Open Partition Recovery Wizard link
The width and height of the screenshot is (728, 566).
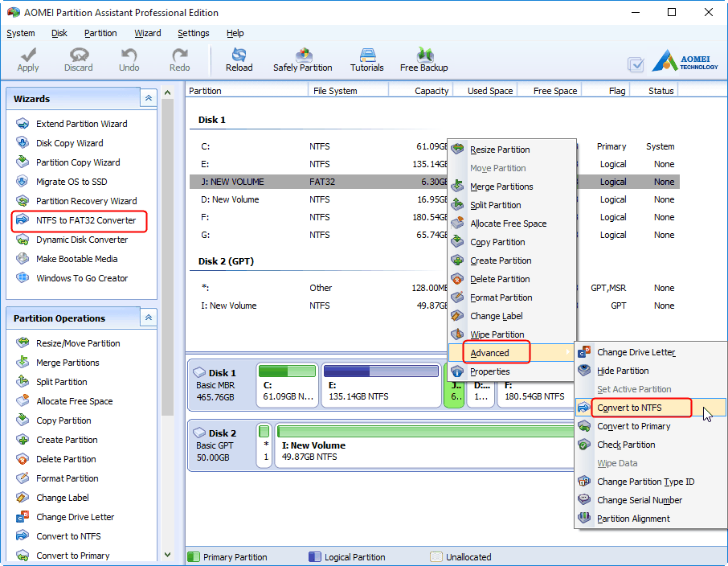point(86,201)
